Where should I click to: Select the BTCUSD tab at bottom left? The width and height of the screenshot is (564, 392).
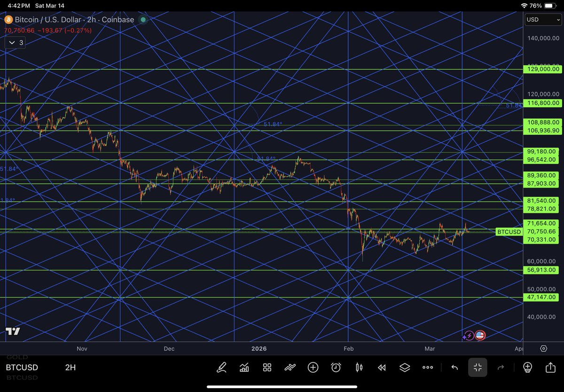click(22, 367)
